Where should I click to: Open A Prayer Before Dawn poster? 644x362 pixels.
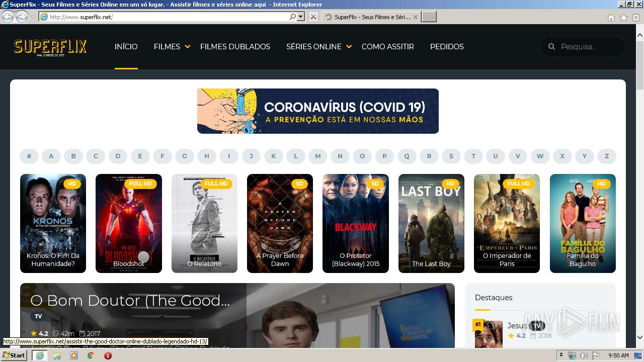(280, 223)
